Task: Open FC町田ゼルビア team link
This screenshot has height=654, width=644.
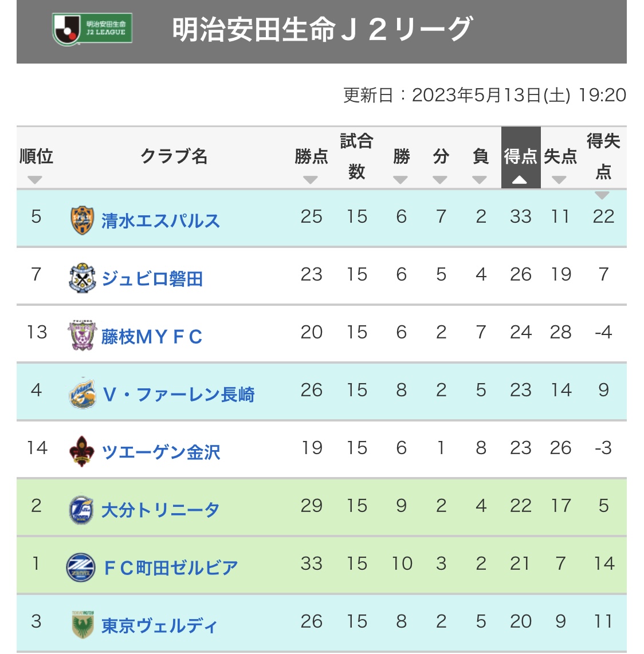Action: (x=171, y=568)
